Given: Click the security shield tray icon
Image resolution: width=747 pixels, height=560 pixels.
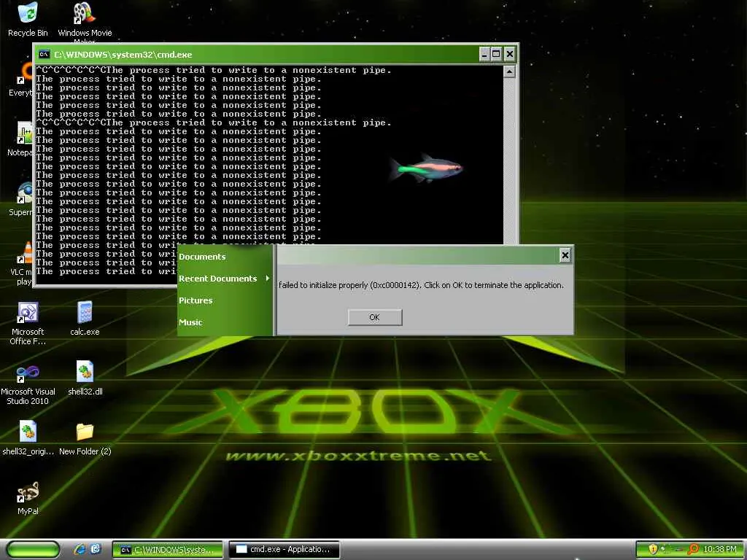Looking at the screenshot, I should tap(653, 549).
